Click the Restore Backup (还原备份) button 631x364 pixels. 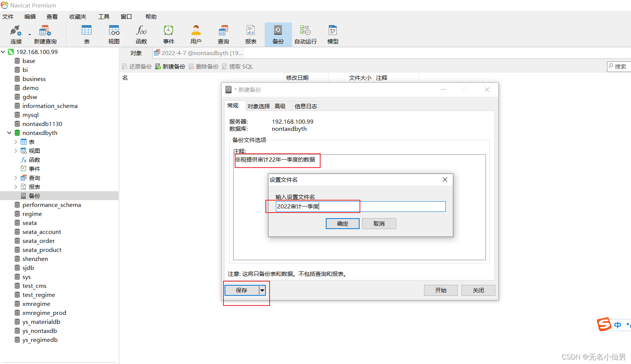click(137, 66)
